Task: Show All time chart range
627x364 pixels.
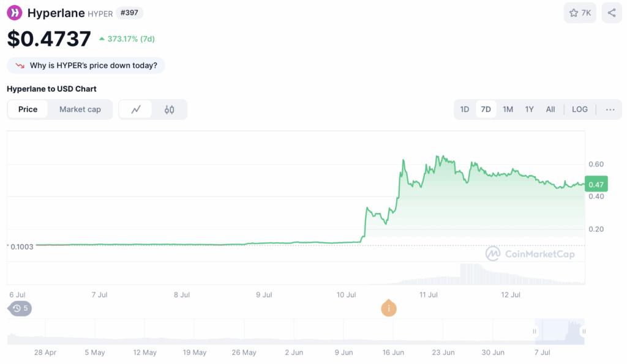Action: [550, 110]
